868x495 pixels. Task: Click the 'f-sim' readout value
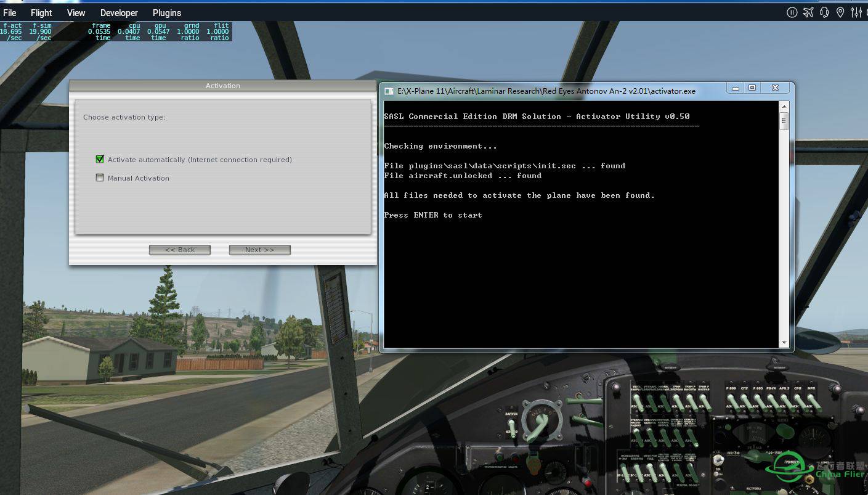[41, 31]
